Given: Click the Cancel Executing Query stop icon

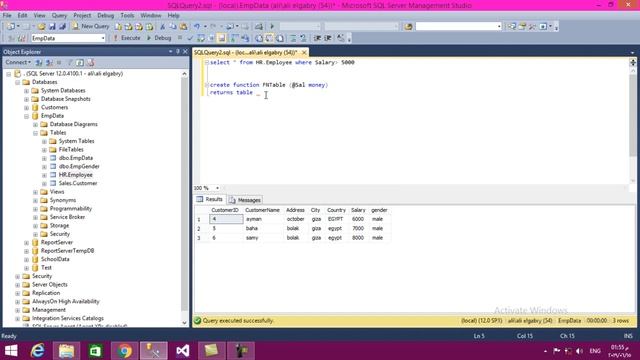Looking at the screenshot, I should 180,38.
